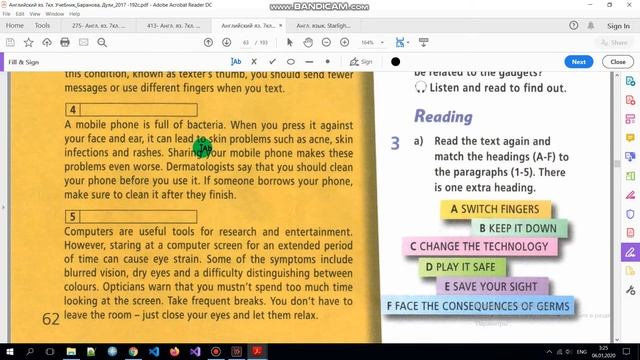Open Chrome from the taskbar
Viewport: 640px width, 360px height.
tap(133, 351)
